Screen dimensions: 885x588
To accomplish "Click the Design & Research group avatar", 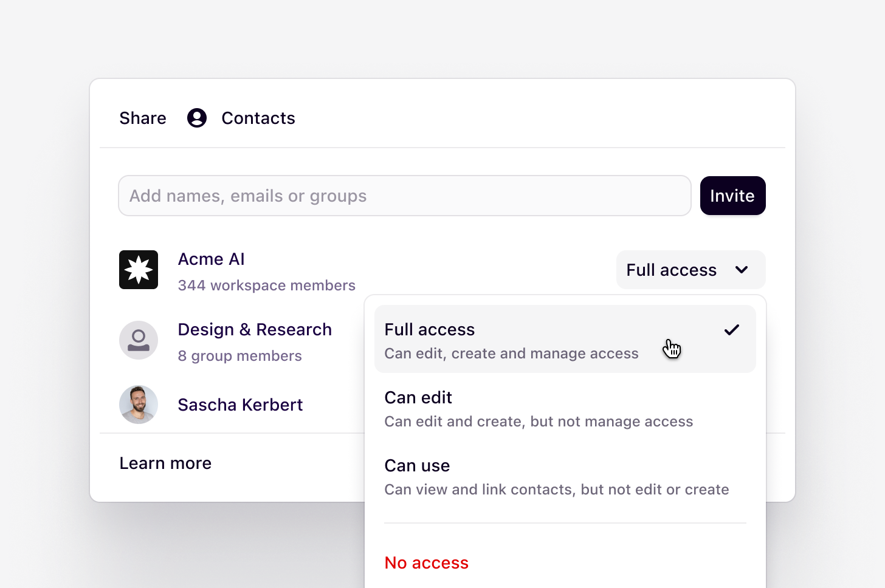I will [139, 340].
